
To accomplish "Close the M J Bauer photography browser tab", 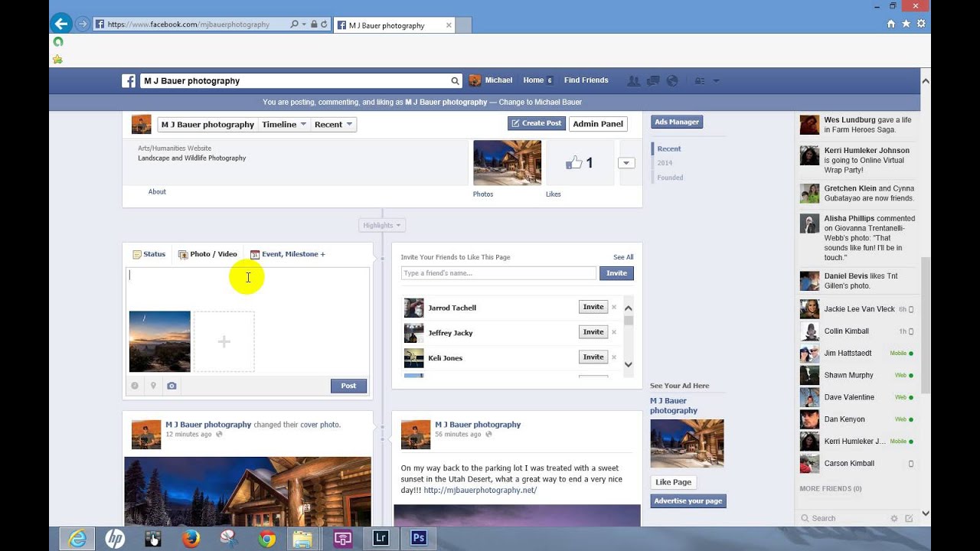I will click(449, 25).
